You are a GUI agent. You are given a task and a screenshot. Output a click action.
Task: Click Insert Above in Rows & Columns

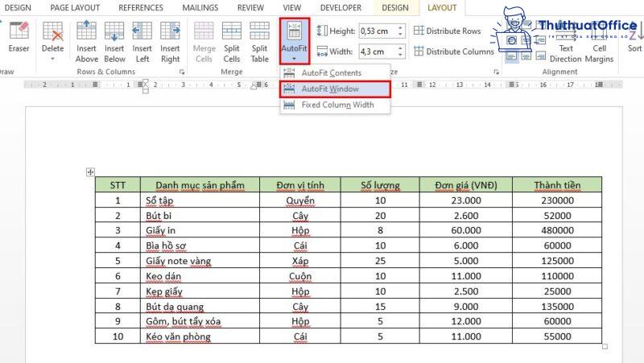[x=87, y=42]
